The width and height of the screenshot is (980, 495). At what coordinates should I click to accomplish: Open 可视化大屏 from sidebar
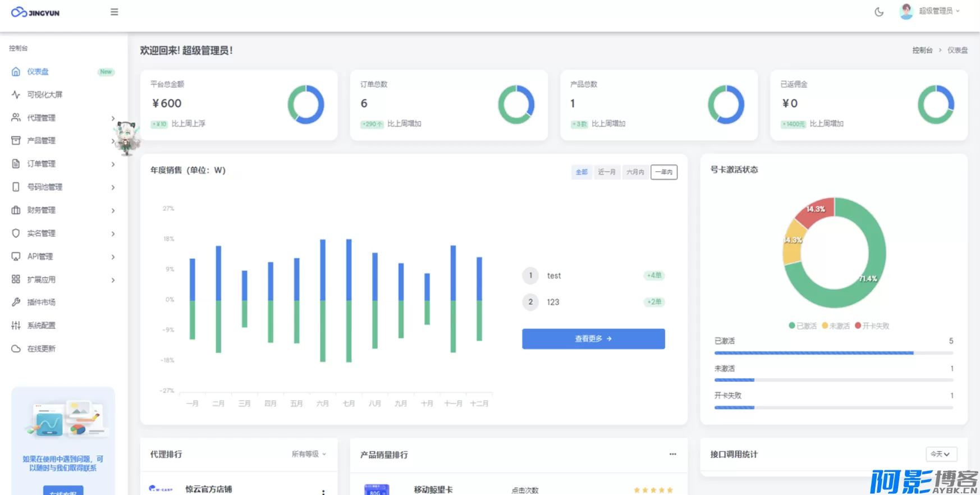(44, 95)
